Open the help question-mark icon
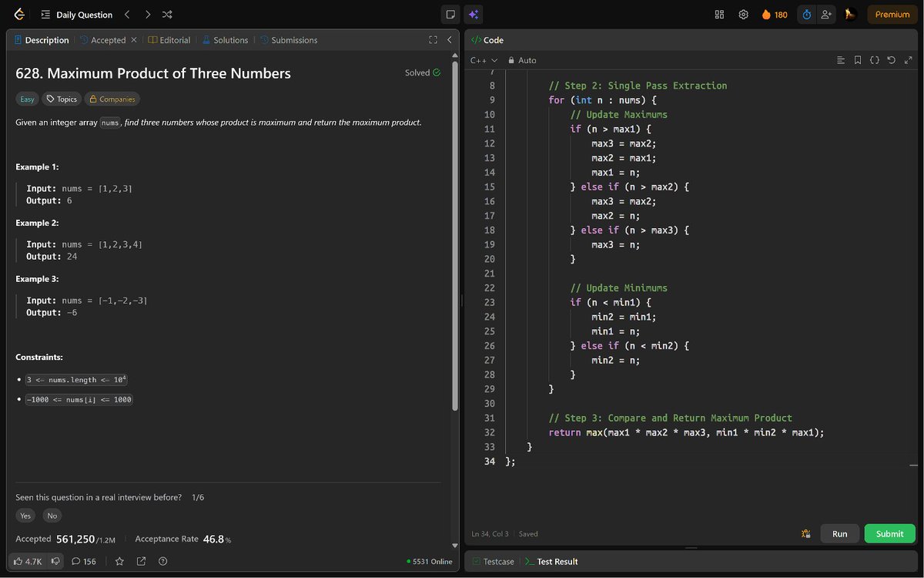 (x=162, y=561)
